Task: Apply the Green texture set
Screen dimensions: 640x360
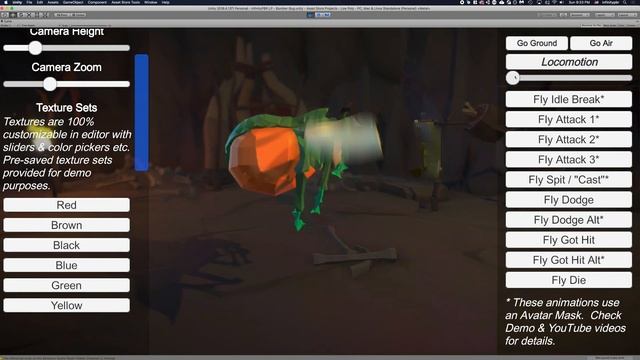Action: (67, 285)
